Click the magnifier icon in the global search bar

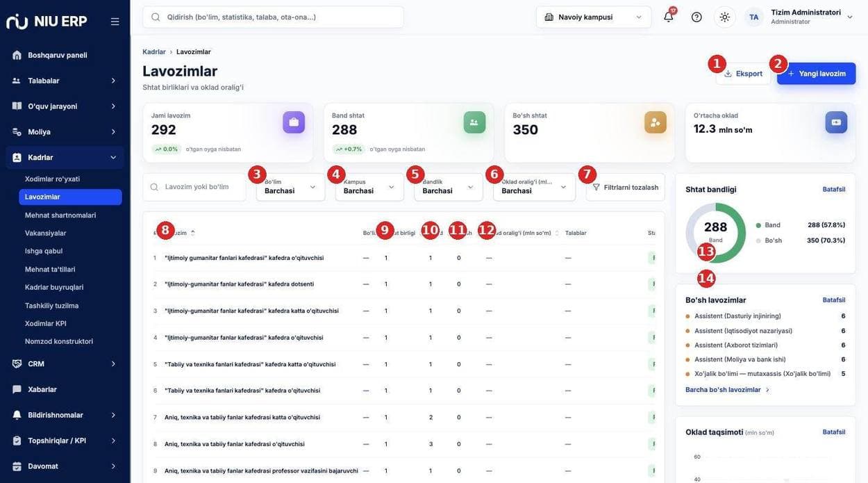[156, 17]
